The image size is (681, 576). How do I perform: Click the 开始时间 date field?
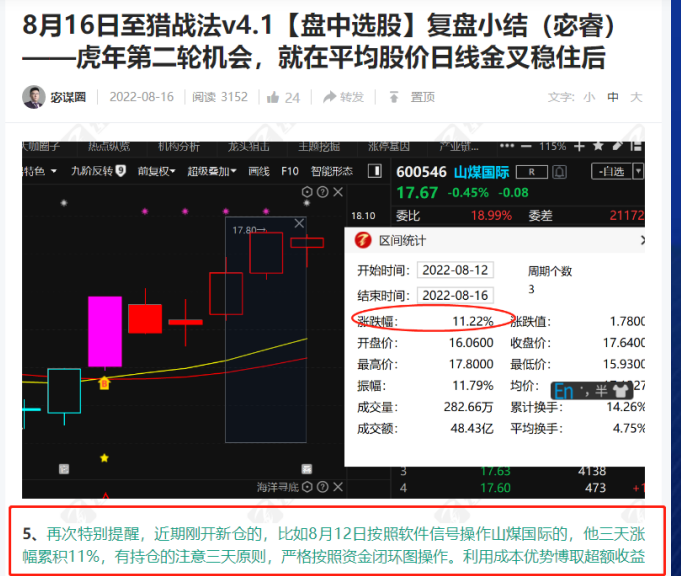455,270
